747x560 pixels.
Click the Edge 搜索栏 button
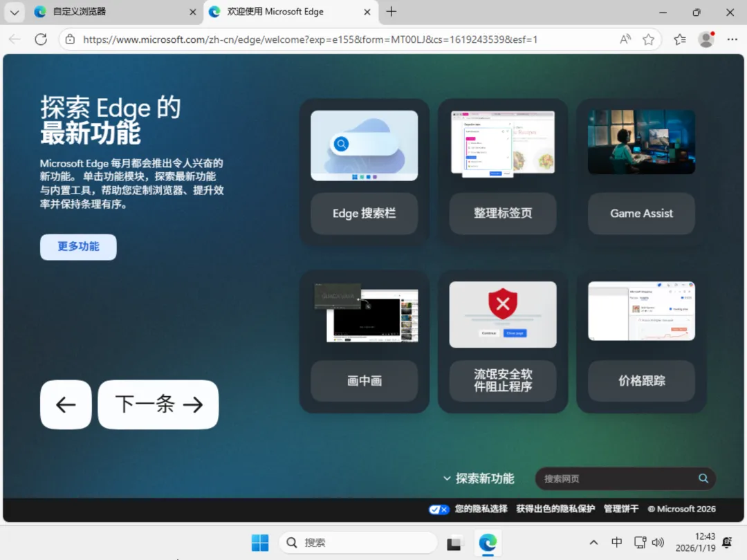coord(364,214)
